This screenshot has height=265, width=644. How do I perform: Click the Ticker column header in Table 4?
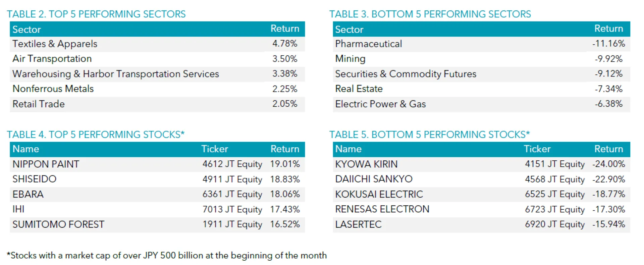click(215, 149)
